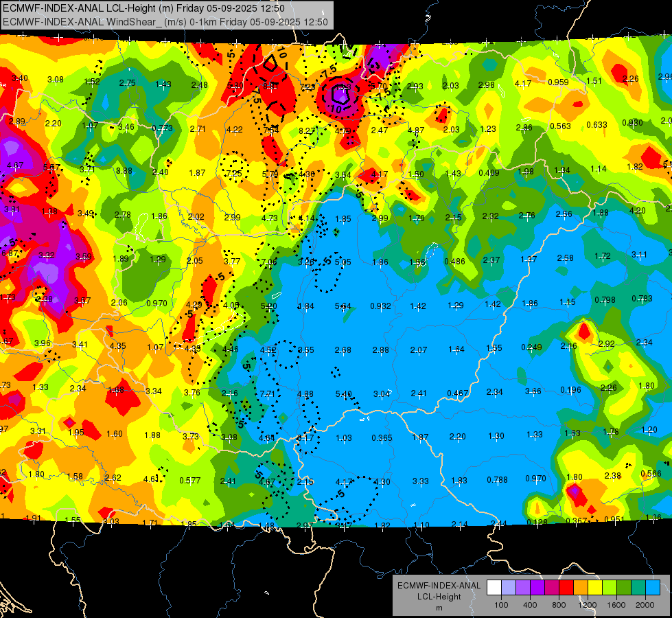Click the dark green legend swatch
The height and width of the screenshot is (618, 672).
click(624, 588)
